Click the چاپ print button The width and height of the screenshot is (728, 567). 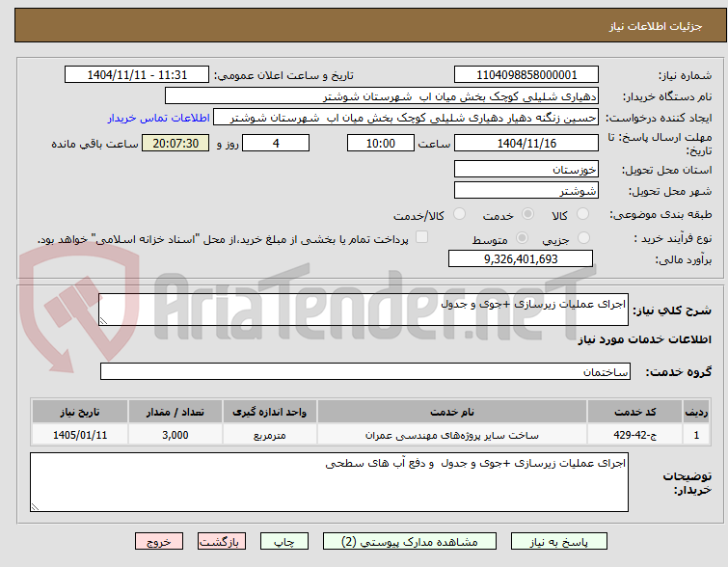284,542
